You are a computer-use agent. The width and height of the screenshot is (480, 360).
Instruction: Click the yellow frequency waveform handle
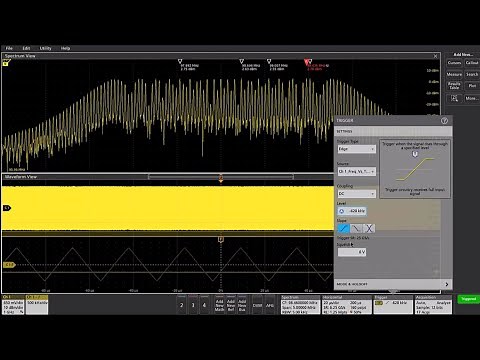pos(9,265)
